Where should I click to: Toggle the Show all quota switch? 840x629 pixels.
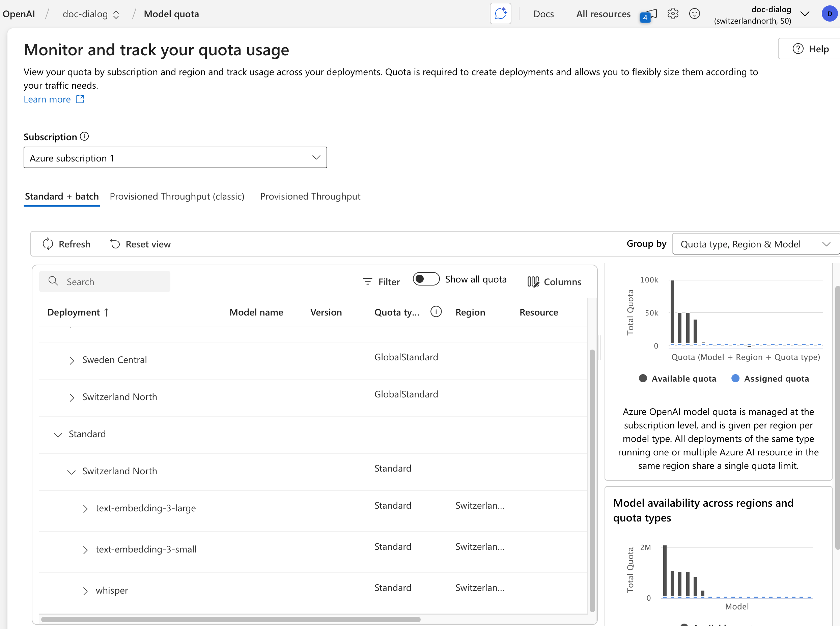(x=426, y=279)
